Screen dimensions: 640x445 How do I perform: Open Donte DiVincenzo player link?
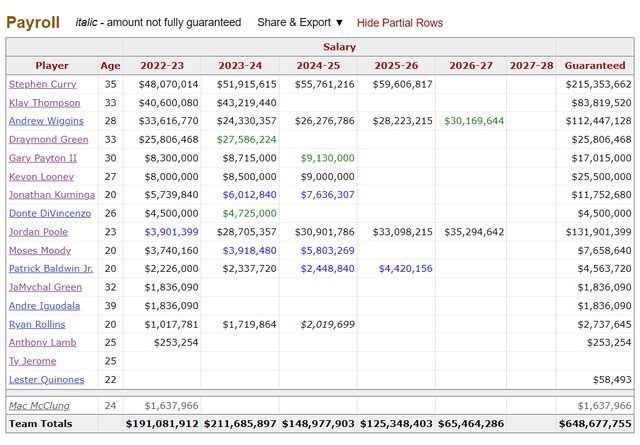pos(50,214)
